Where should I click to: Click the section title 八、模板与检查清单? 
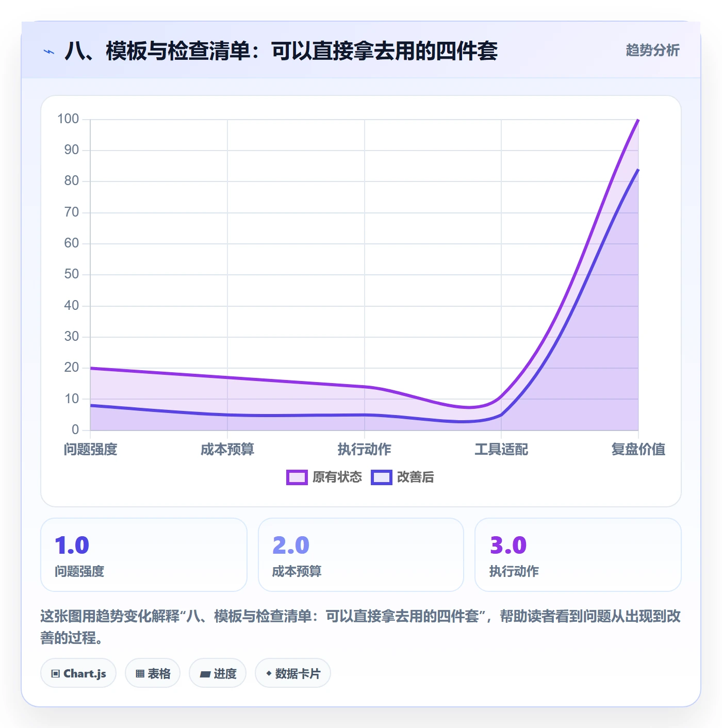coord(281,51)
